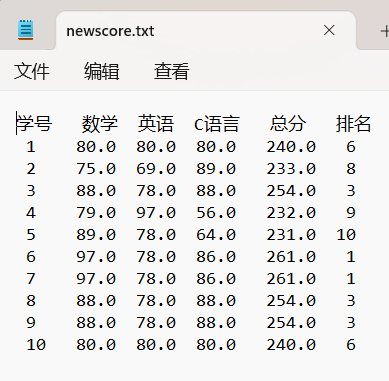Click total 233.0 in row 2

click(291, 169)
